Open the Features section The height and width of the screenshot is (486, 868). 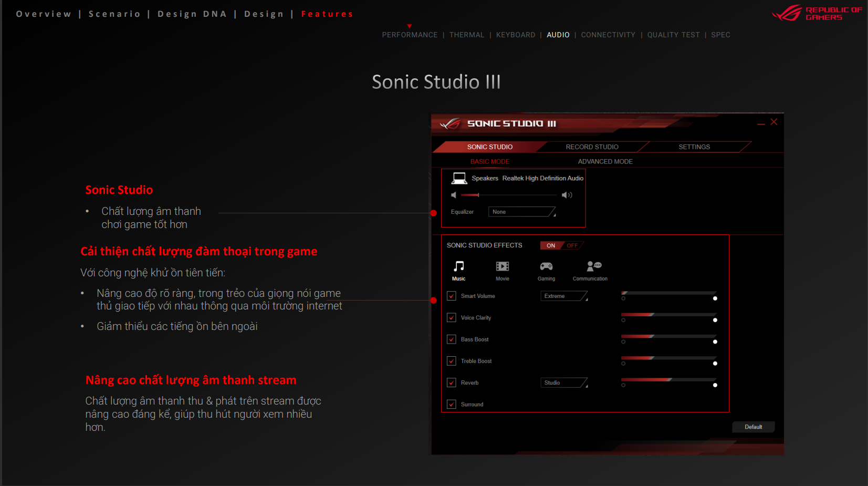[x=327, y=14]
